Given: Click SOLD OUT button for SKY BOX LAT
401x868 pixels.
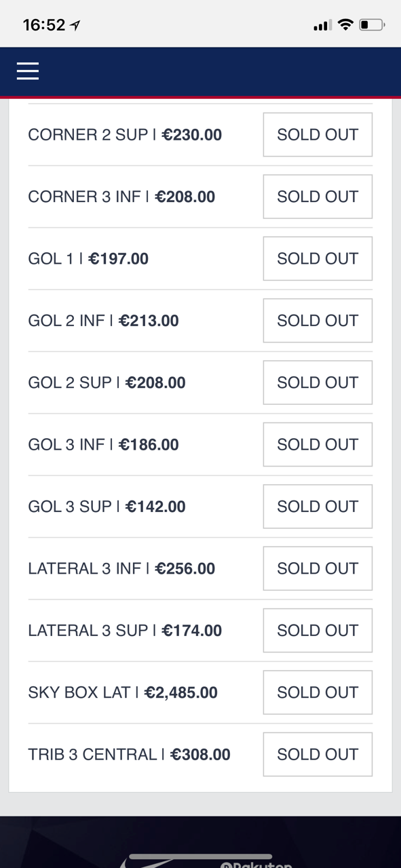Looking at the screenshot, I should click(x=318, y=692).
